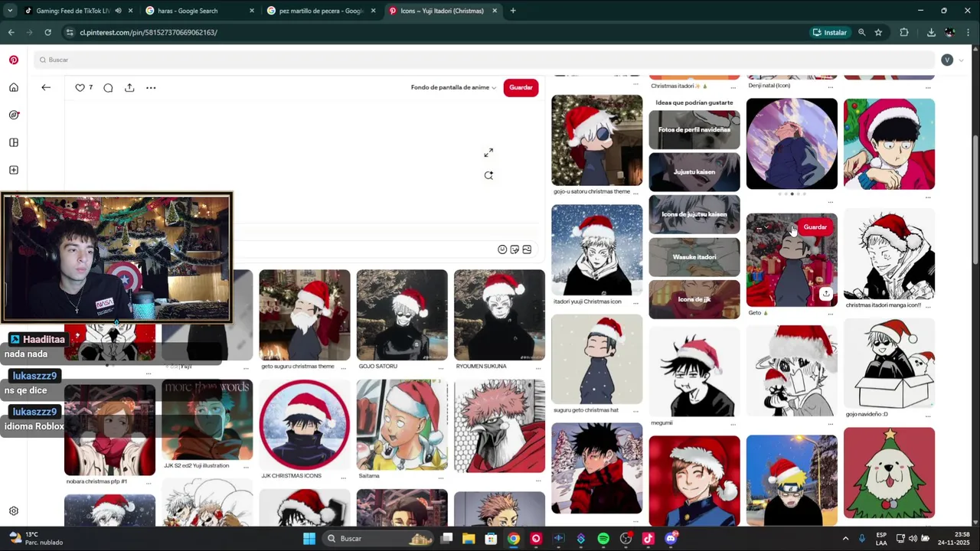Show hidden system tray icons
The height and width of the screenshot is (551, 980).
845,539
